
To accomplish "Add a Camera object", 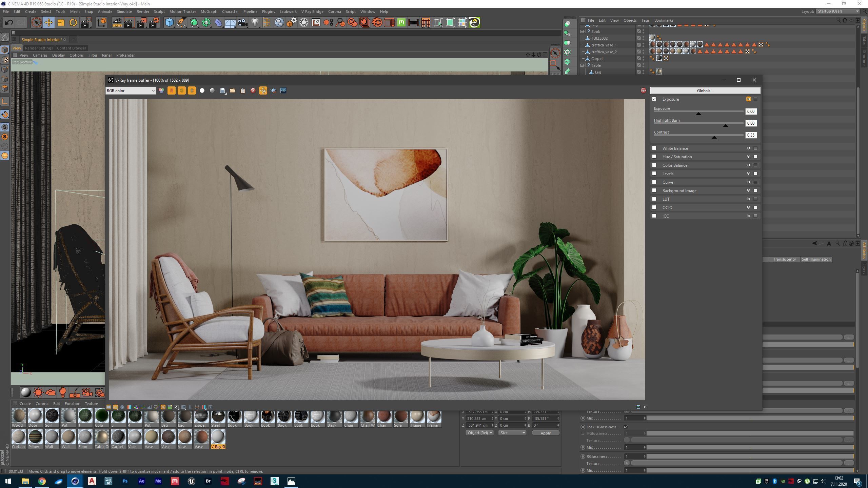I will point(243,23).
